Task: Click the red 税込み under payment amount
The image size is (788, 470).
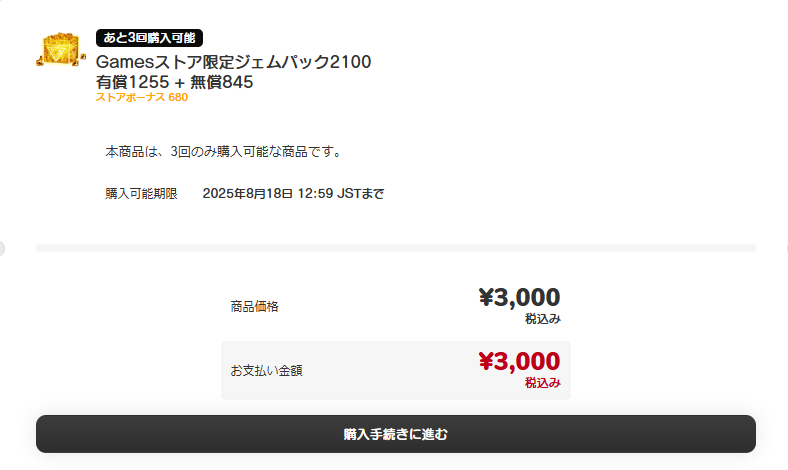Action: click(542, 383)
